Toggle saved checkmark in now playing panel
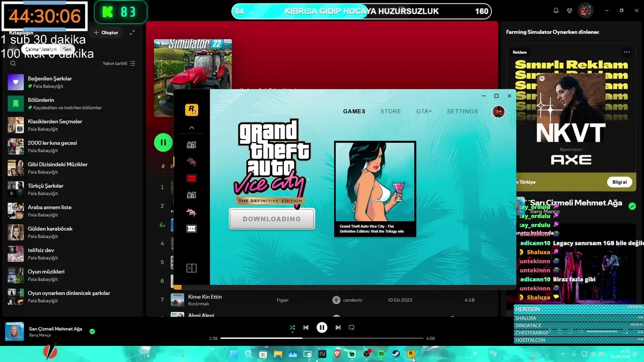Image resolution: width=644 pixels, height=362 pixels. point(632,206)
